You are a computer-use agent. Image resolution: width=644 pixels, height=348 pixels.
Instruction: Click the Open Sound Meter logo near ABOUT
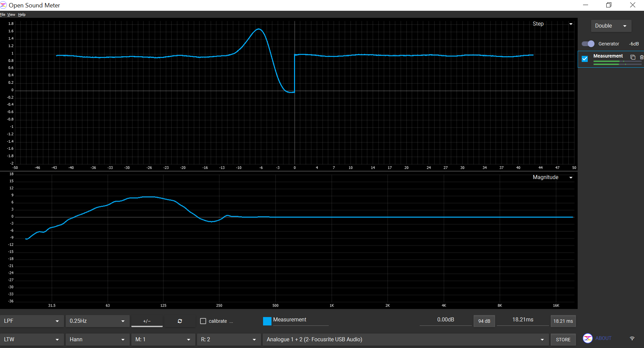coord(588,338)
